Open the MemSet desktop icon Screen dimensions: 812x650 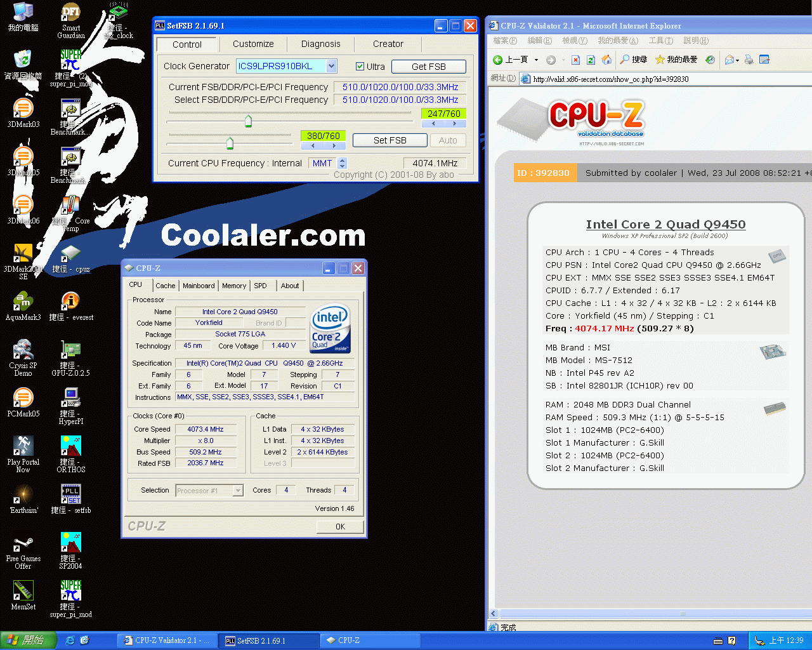pos(23,595)
